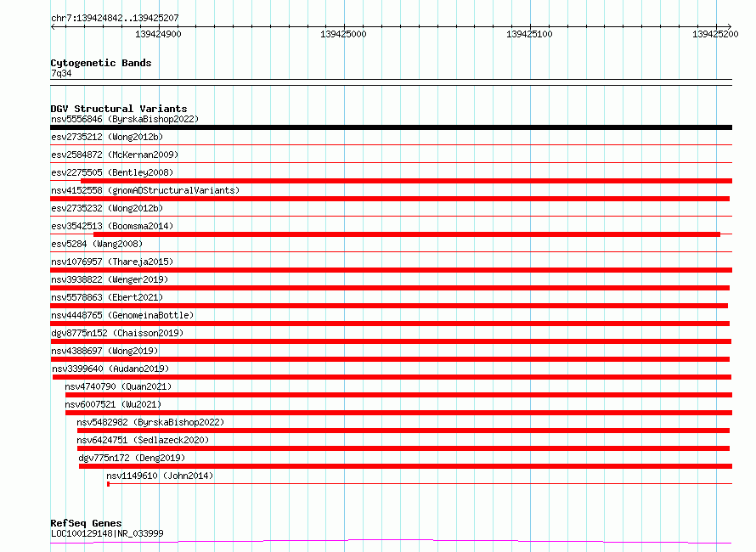Click the RefSeq Genes track title
The width and height of the screenshot is (756, 552).
tap(87, 523)
